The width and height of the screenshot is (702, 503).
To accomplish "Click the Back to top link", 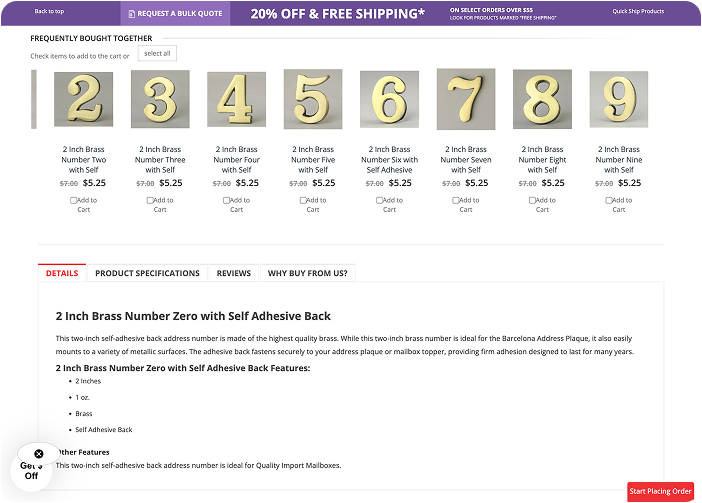I will tap(49, 12).
